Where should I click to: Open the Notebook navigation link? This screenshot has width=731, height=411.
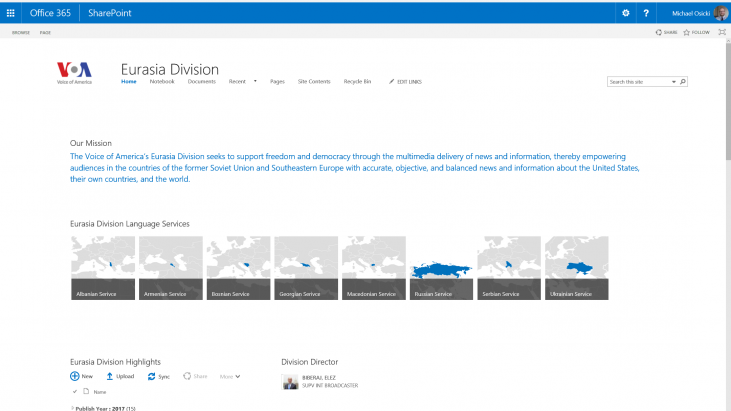click(162, 82)
